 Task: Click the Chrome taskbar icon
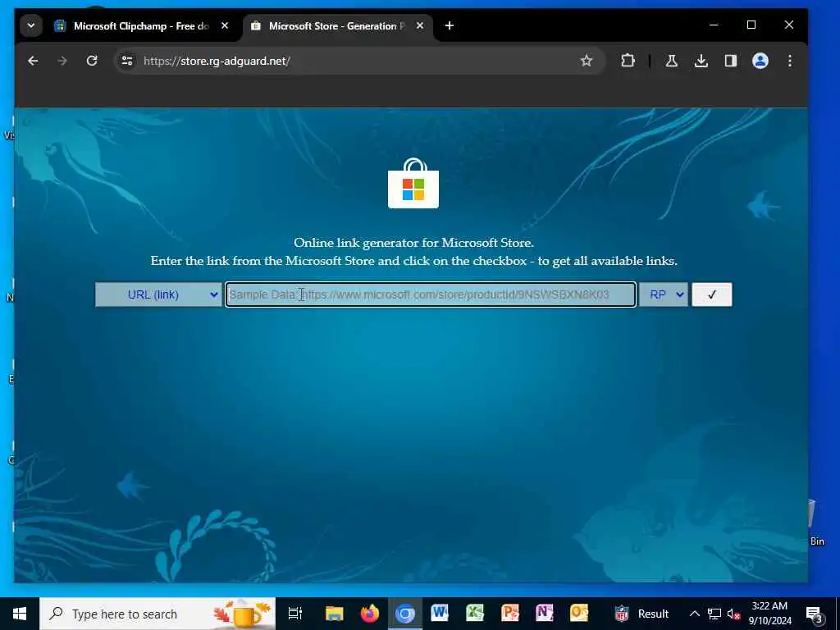pos(405,614)
